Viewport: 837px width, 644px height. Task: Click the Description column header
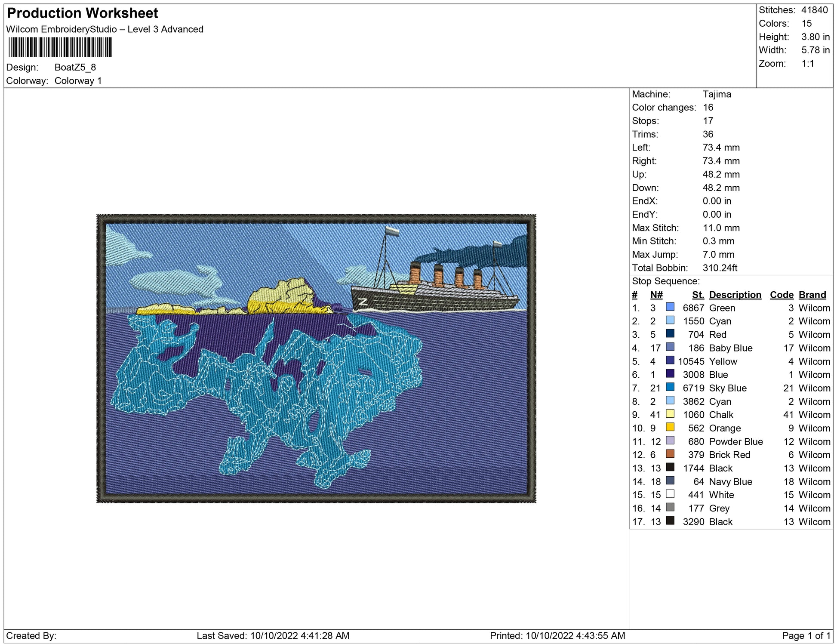coord(735,295)
